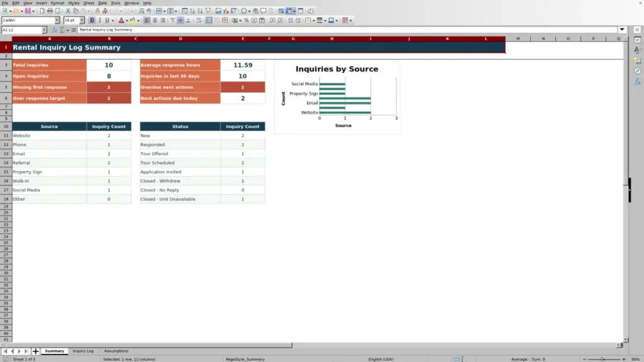Open the sidebar Styles panel
This screenshot has height=362, width=644.
tap(638, 50)
